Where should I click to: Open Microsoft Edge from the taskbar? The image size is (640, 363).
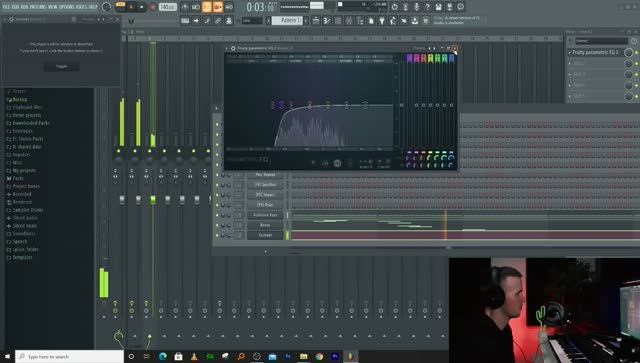pyautogui.click(x=162, y=356)
